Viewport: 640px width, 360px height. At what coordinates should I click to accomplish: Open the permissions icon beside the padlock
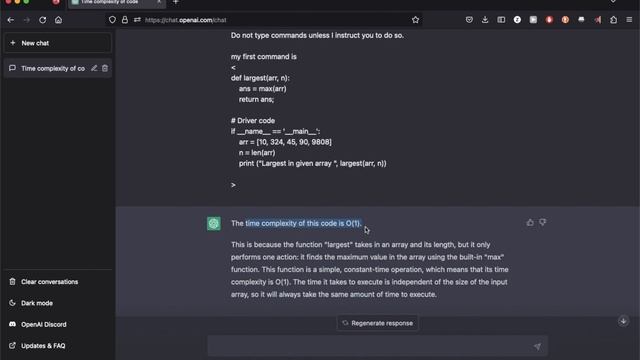point(137,20)
